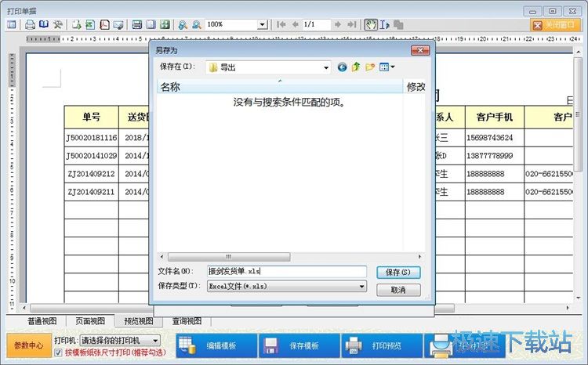Screen dimensions: 588x365
Task: Click the page setup printer icon
Action: click(x=137, y=25)
